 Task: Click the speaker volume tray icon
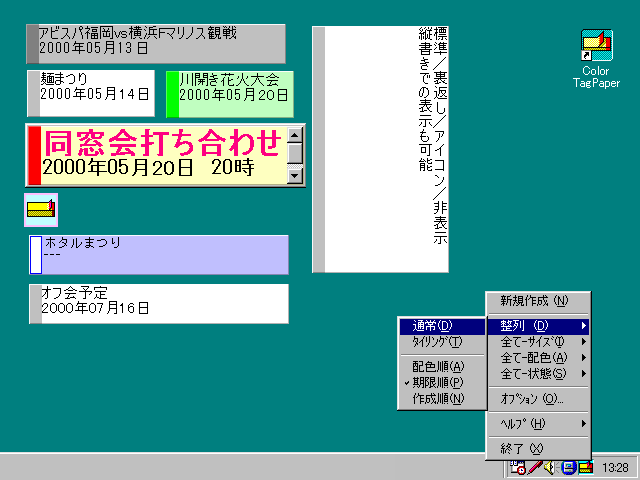click(x=551, y=467)
